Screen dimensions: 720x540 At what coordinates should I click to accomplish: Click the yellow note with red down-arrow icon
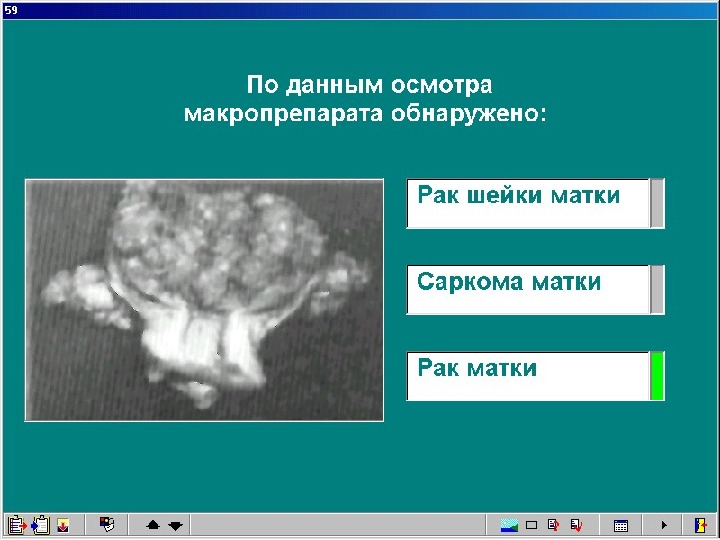pyautogui.click(x=63, y=525)
